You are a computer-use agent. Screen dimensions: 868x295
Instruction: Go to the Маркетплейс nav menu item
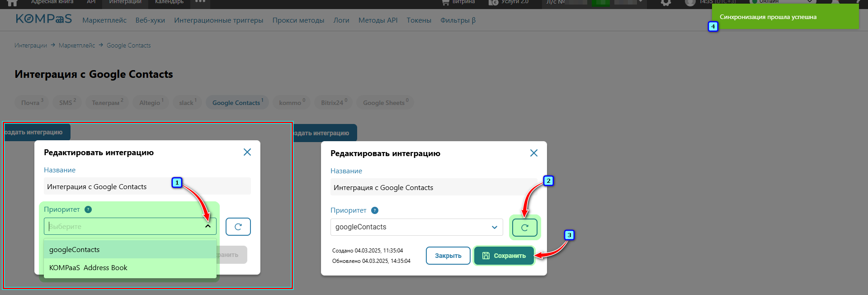104,20
